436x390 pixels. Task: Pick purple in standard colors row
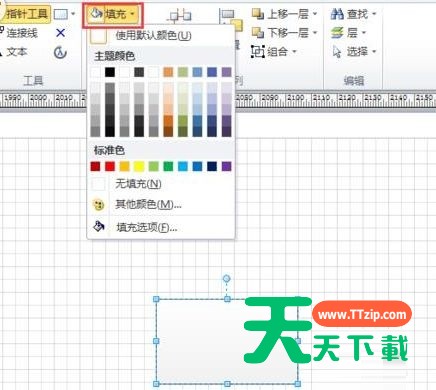(227, 166)
